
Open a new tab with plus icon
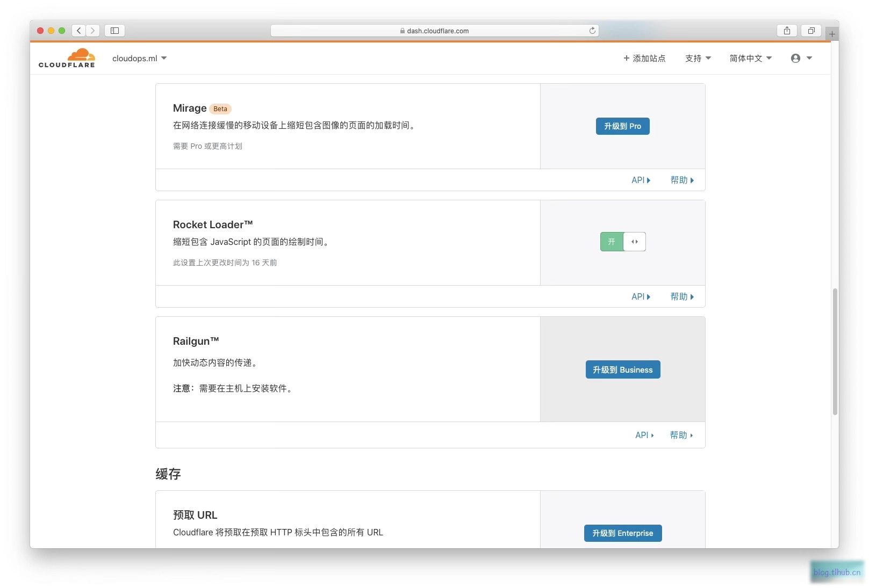click(x=832, y=34)
